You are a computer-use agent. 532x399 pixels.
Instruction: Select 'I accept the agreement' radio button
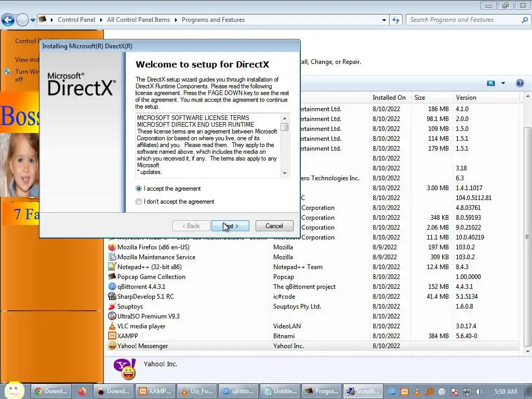(x=138, y=189)
